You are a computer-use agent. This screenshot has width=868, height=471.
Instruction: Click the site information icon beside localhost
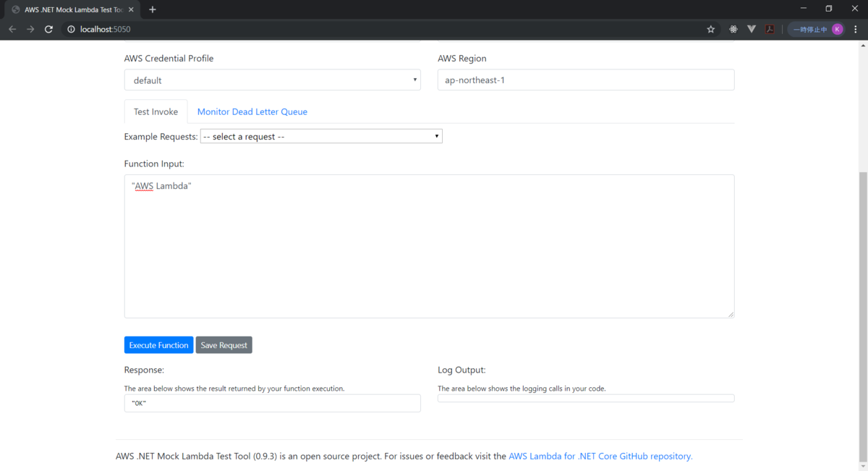[x=71, y=29]
